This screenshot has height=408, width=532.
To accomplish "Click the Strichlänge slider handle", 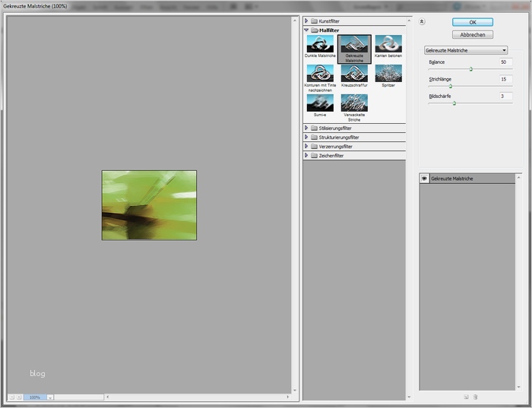I will click(x=451, y=86).
